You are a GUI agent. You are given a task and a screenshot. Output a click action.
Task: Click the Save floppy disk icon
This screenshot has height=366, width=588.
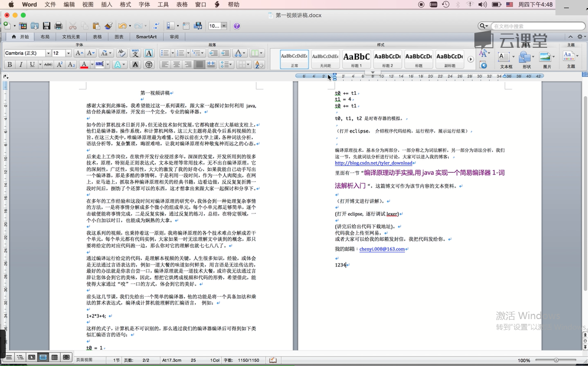click(46, 26)
